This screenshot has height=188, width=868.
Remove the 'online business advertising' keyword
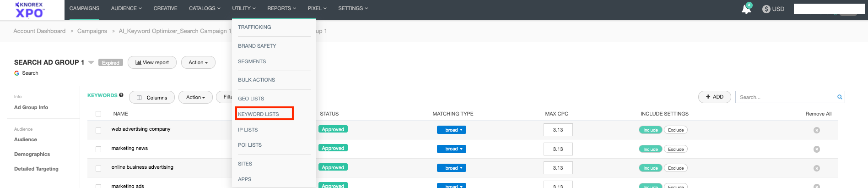click(816, 168)
